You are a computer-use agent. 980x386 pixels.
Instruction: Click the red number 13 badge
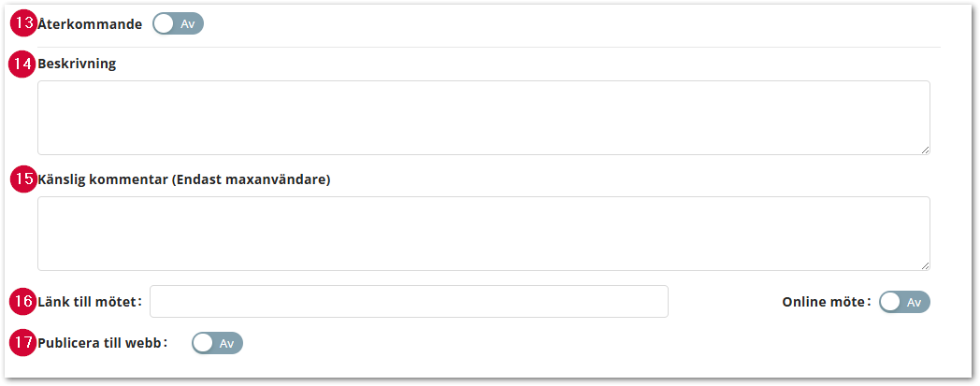click(x=23, y=23)
